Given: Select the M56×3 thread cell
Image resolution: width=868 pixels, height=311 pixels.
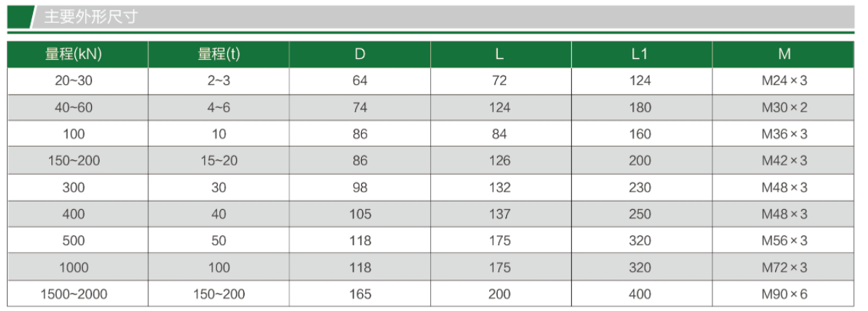Looking at the screenshot, I should [x=784, y=241].
